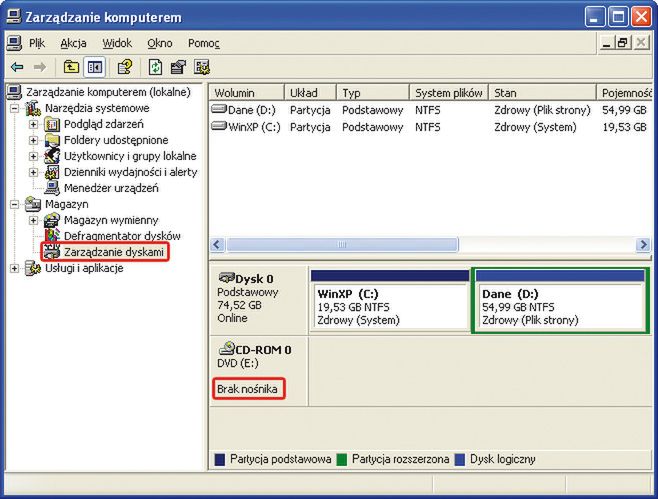Click the toolbar icon next to Properties

[202, 67]
